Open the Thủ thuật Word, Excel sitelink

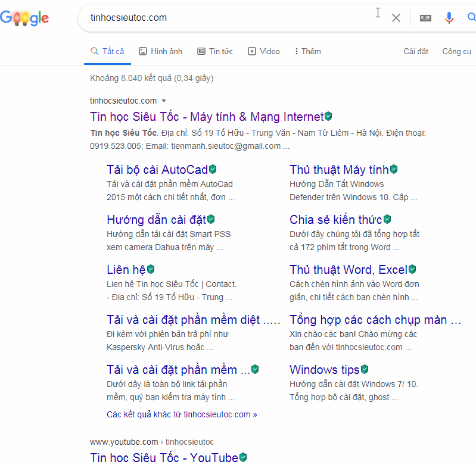tap(348, 270)
